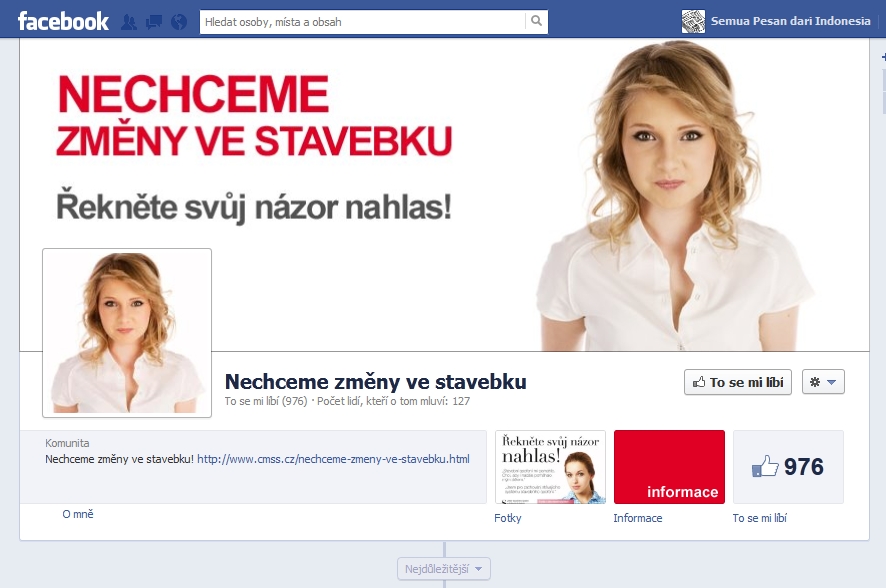This screenshot has width=886, height=588.
Task: Select the Fotky label under the thumbnail
Action: point(508,518)
